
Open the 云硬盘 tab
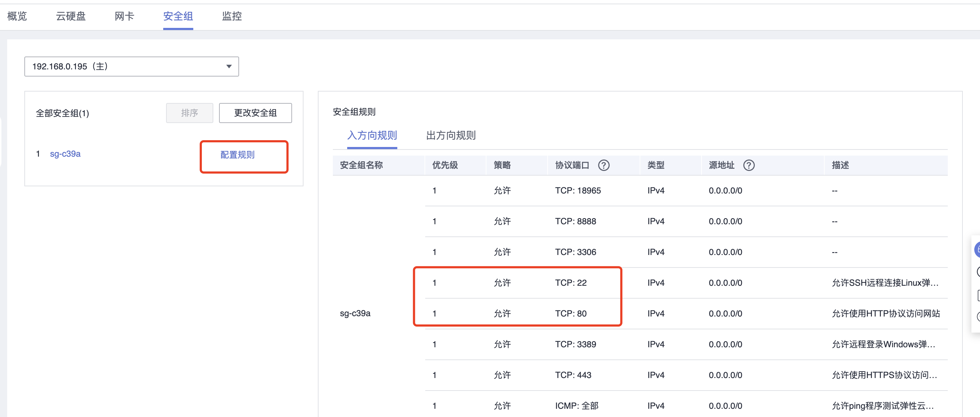[x=71, y=16]
